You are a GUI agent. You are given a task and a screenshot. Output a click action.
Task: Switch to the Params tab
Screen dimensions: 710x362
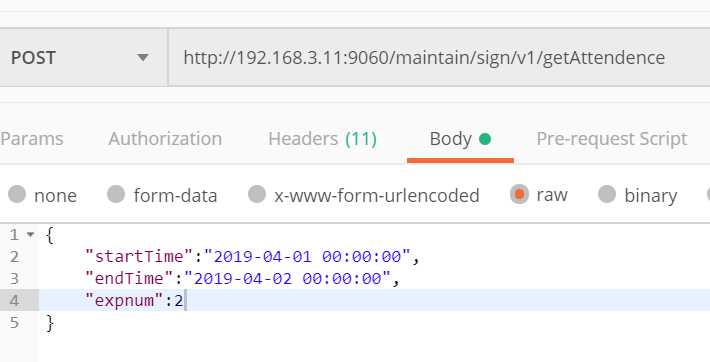pyautogui.click(x=32, y=139)
